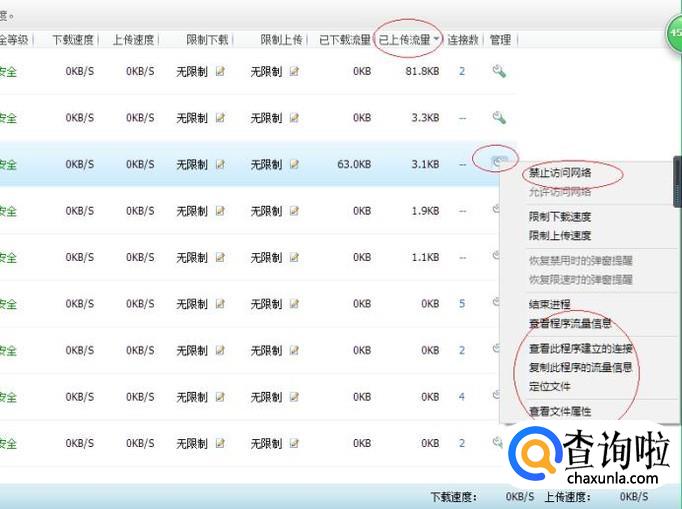Select 定位文件 in context menu
This screenshot has width=682, height=509.
tap(549, 386)
